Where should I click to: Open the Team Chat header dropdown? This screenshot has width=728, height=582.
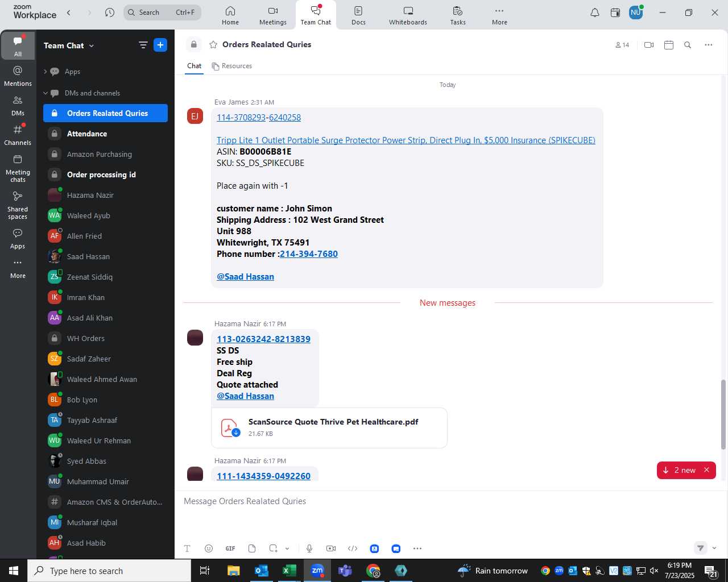pyautogui.click(x=92, y=45)
